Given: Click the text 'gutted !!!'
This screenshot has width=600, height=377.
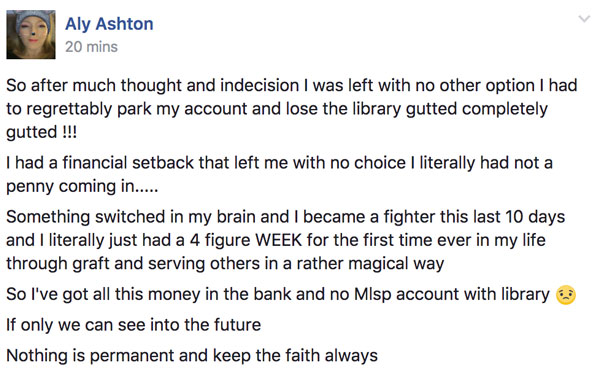Looking at the screenshot, I should point(41,132).
